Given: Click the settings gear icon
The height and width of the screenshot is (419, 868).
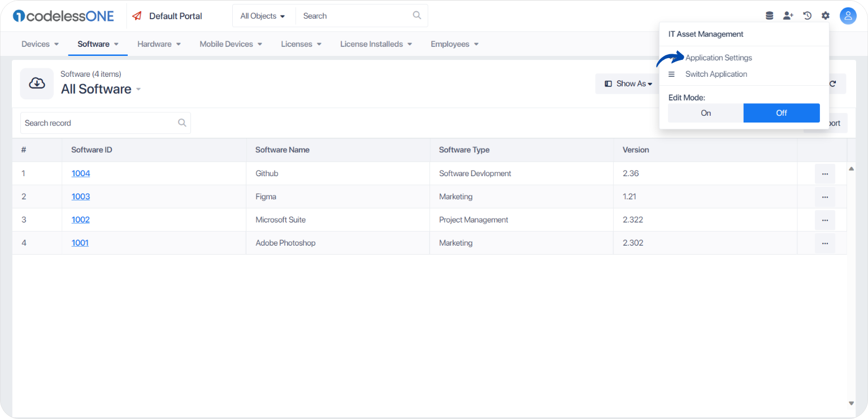Looking at the screenshot, I should 826,16.
